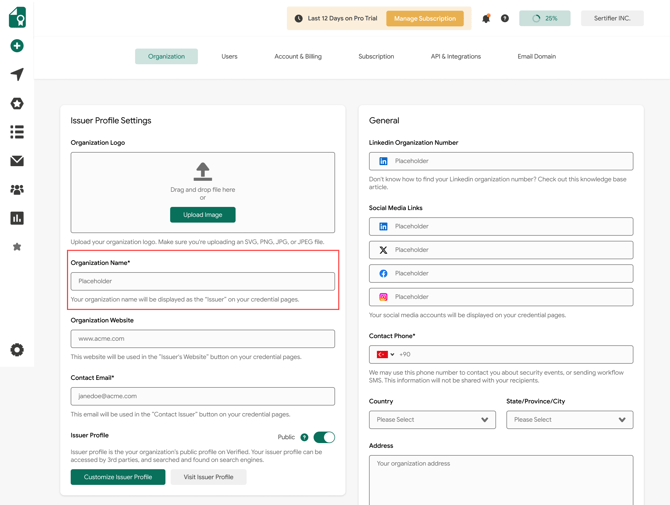Click the Manage Subscription button
Viewport: 670px width, 505px height.
424,18
